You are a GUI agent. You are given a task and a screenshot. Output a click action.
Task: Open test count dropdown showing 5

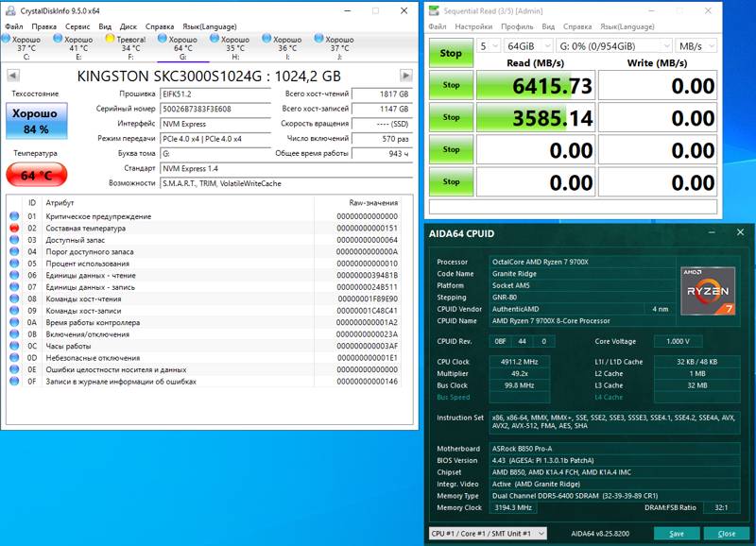(489, 46)
